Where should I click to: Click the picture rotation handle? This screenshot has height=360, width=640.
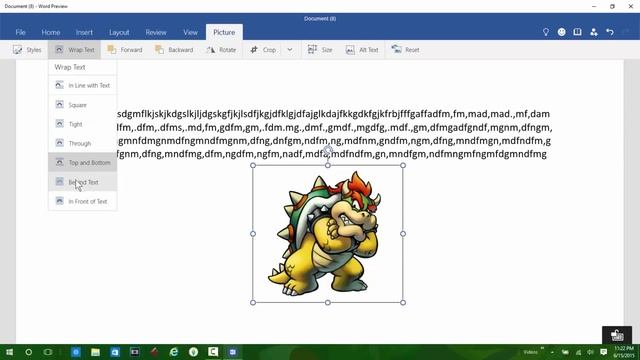click(328, 150)
